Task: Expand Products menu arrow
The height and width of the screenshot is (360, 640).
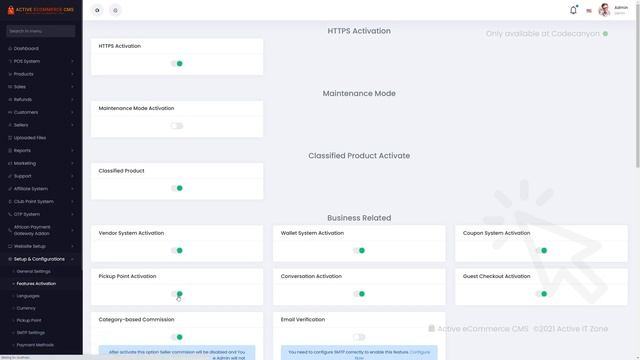Action: (x=72, y=74)
